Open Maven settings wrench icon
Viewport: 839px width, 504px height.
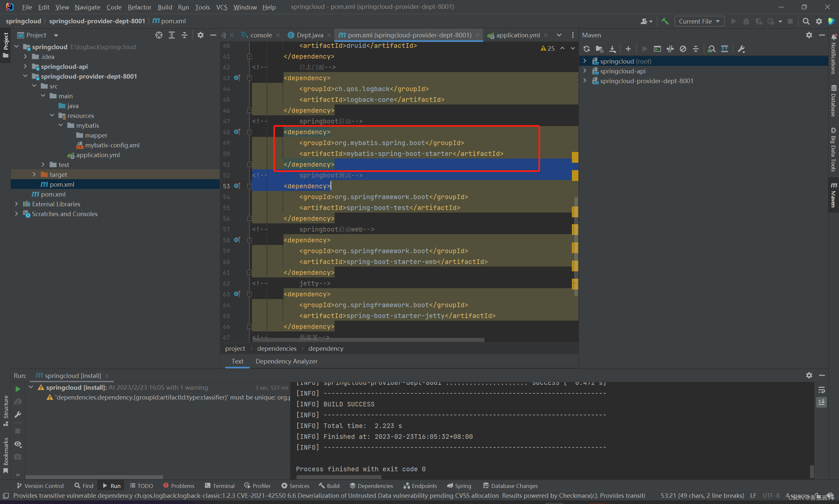(x=741, y=49)
